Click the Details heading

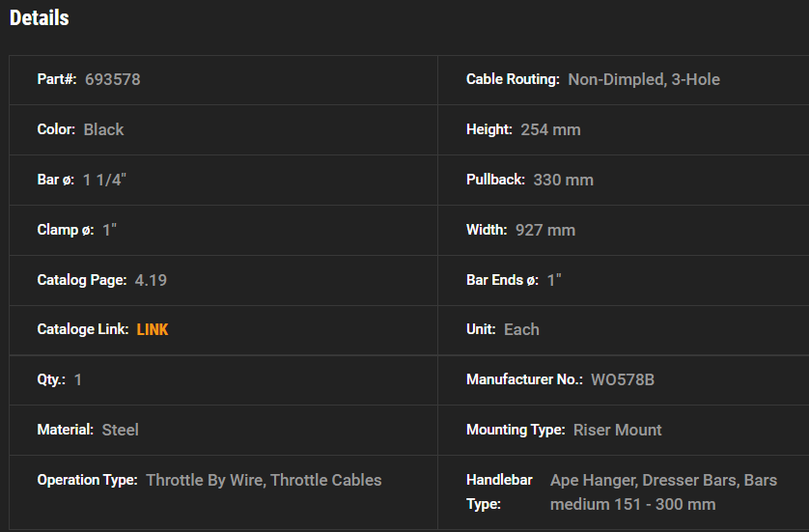[x=40, y=18]
